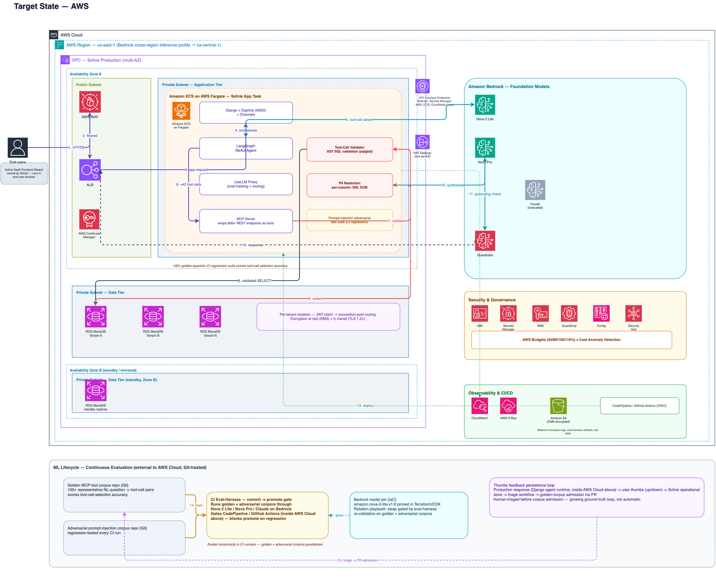Click the '5. tool-call select' edge label
The image size is (716, 588).
pos(359,119)
